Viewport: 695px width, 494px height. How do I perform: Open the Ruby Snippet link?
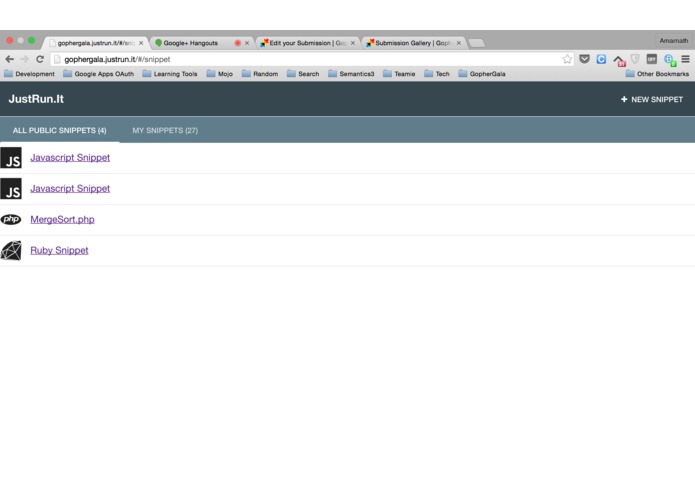coord(59,250)
